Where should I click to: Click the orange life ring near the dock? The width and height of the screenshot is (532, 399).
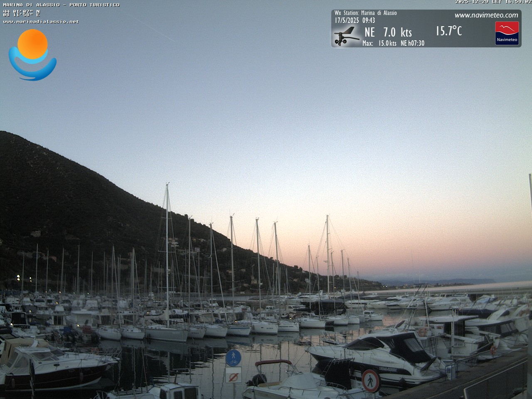(x=493, y=350)
